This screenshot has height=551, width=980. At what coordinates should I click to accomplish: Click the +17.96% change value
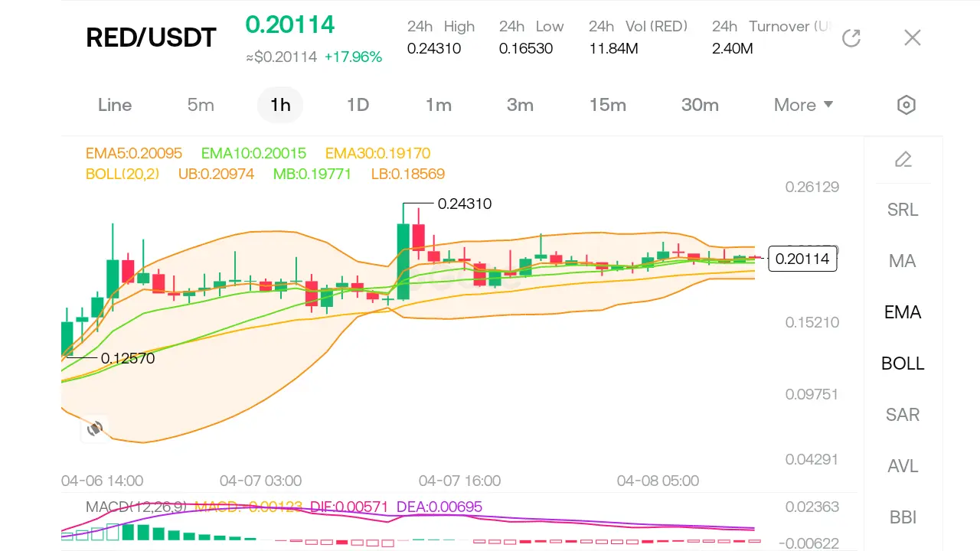pos(353,57)
